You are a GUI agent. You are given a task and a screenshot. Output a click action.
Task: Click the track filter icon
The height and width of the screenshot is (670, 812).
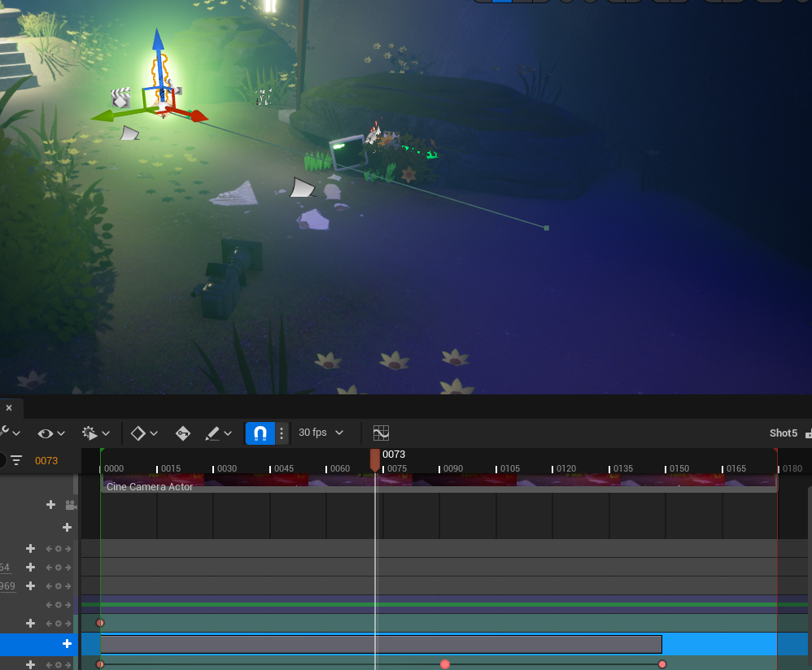(x=16, y=461)
